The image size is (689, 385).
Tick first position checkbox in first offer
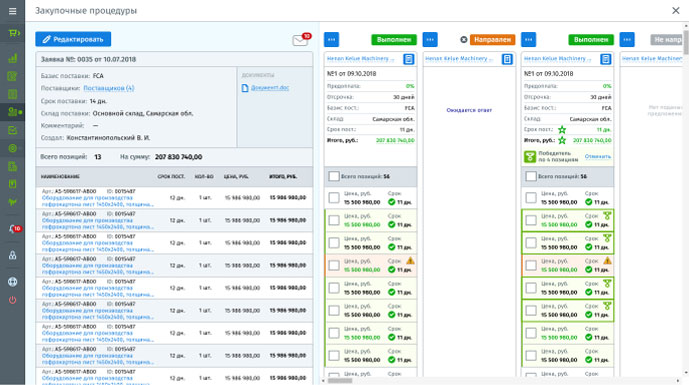click(334, 198)
